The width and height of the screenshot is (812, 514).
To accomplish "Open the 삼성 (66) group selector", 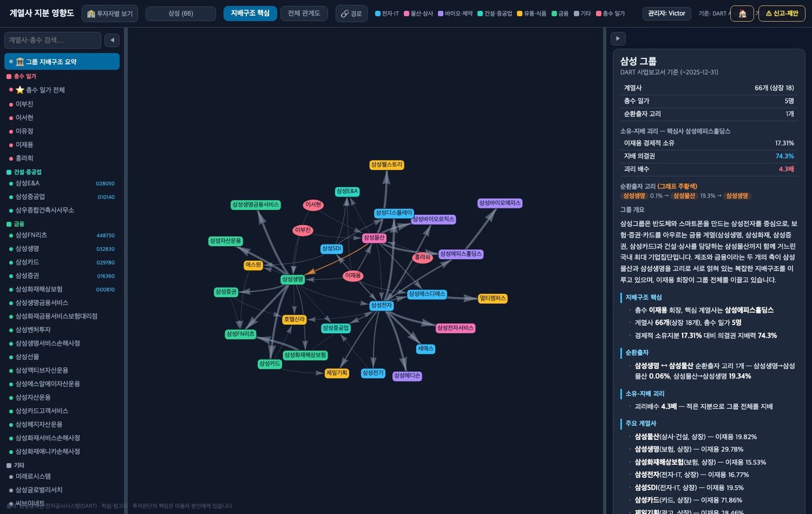I will (180, 13).
